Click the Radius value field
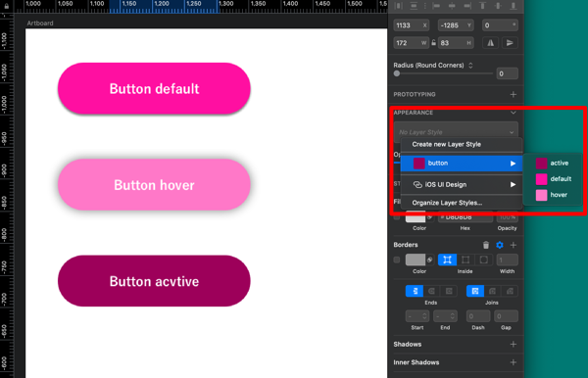This screenshot has height=378, width=588. click(x=507, y=73)
